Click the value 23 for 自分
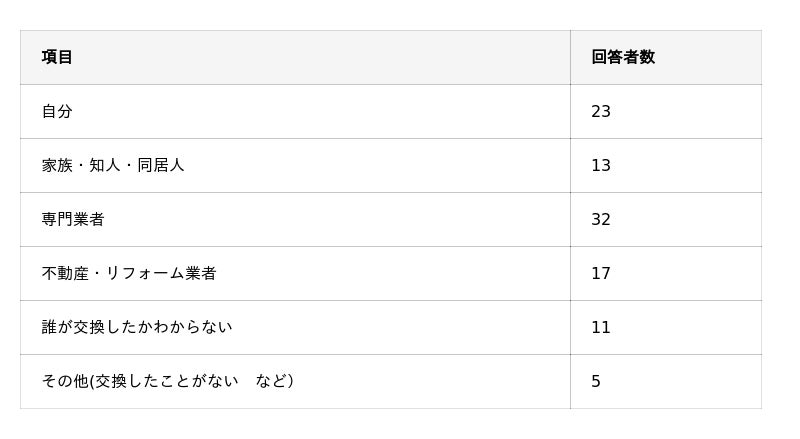Screen dimensions: 800x439 pos(600,111)
